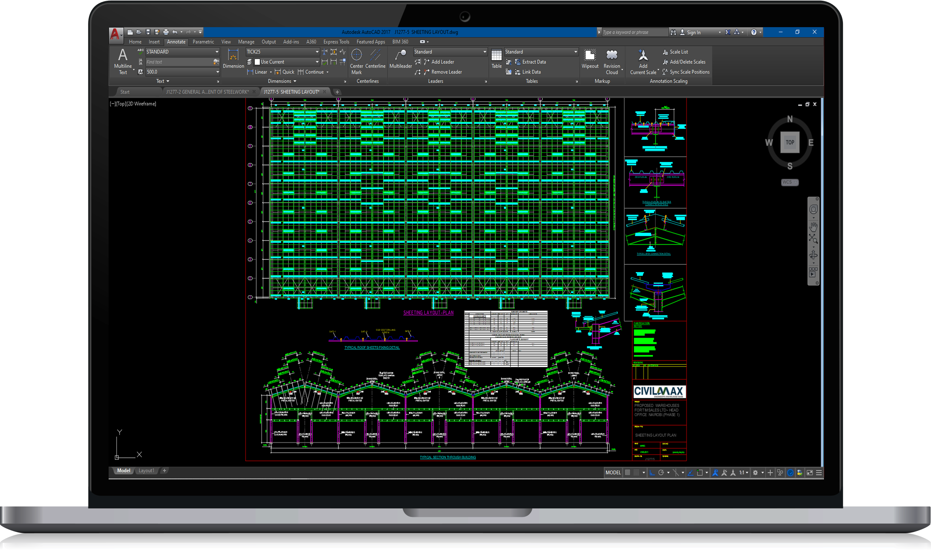Switch to J1277-2 GENERAL drawing tab
This screenshot has height=560, width=931.
pyautogui.click(x=207, y=92)
